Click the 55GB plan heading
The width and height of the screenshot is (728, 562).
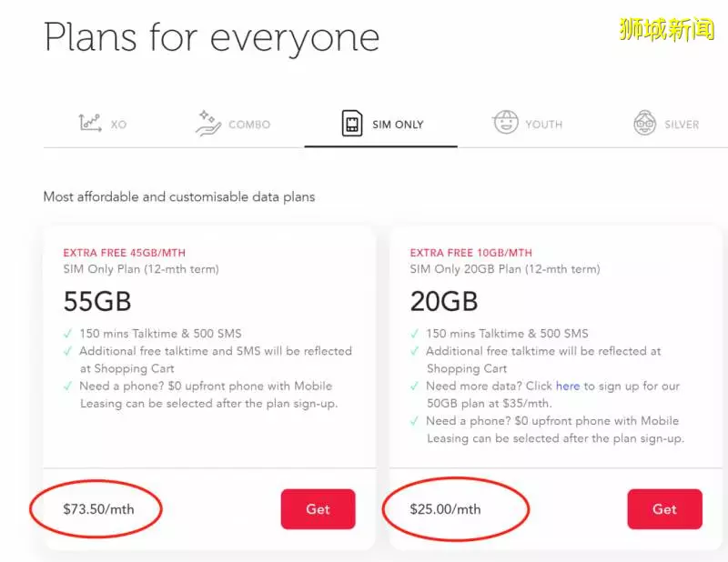(97, 301)
